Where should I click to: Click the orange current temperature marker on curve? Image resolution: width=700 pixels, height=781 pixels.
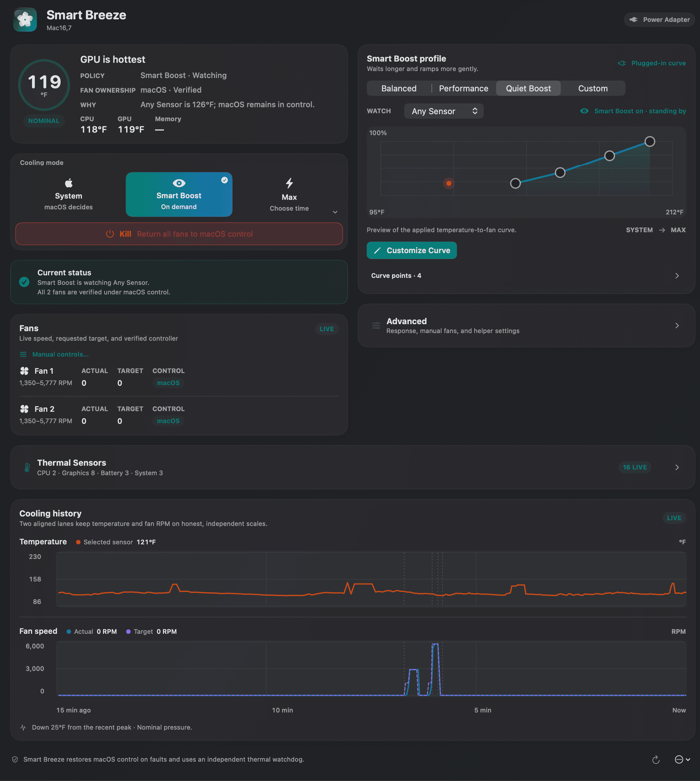(449, 183)
